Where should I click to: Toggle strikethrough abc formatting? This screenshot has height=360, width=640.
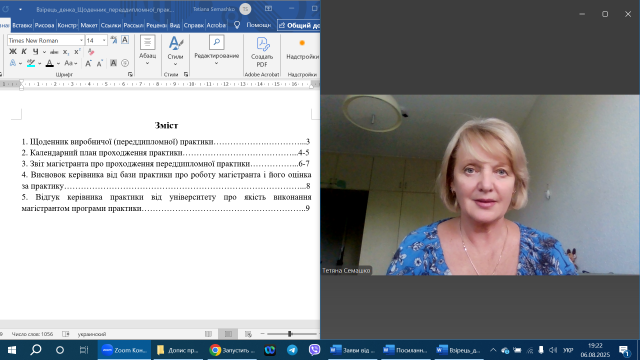[x=54, y=52]
